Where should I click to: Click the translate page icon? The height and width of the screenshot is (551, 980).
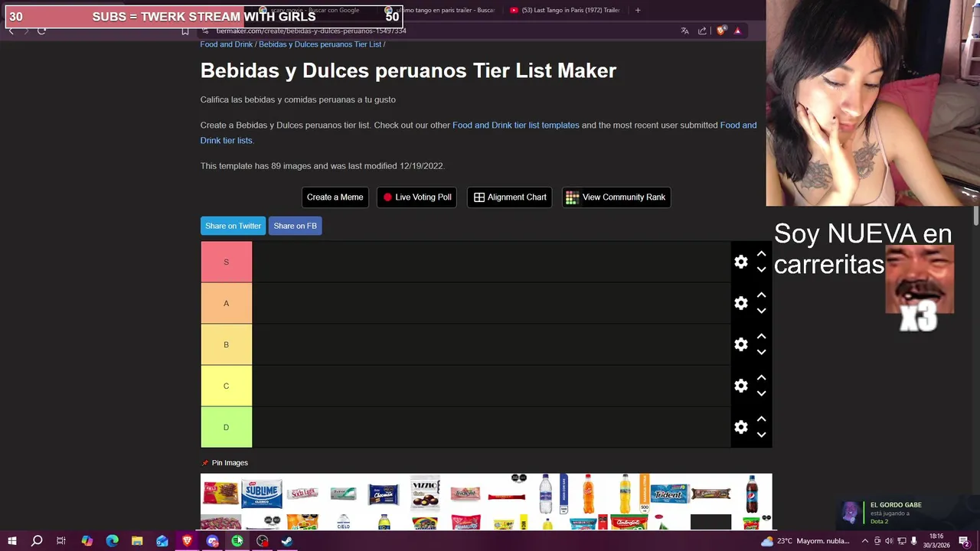click(684, 31)
